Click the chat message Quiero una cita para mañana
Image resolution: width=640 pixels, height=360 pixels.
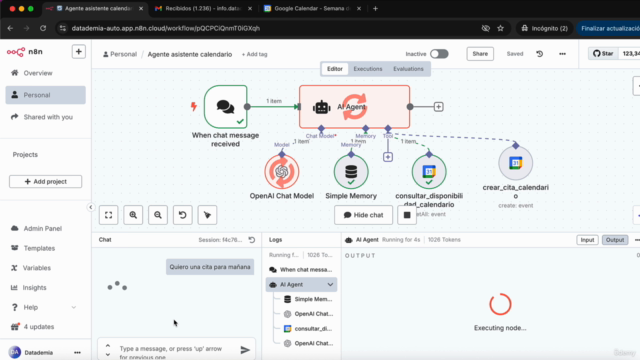(210, 267)
